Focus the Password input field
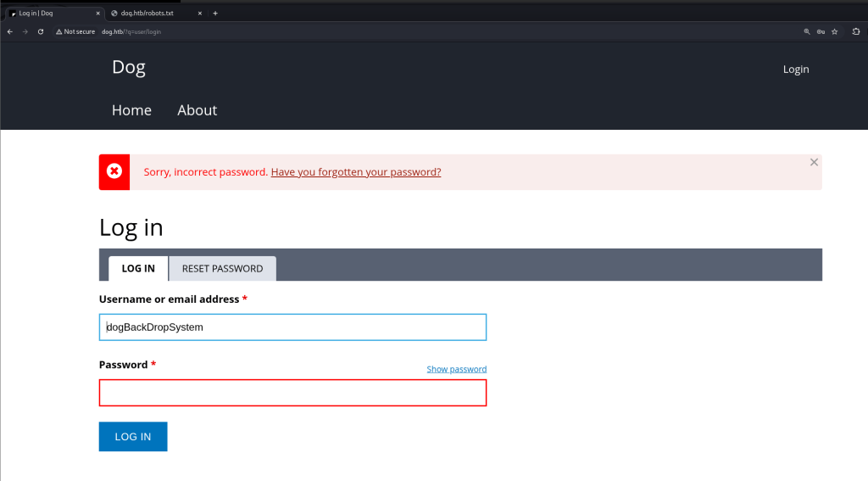 tap(292, 393)
